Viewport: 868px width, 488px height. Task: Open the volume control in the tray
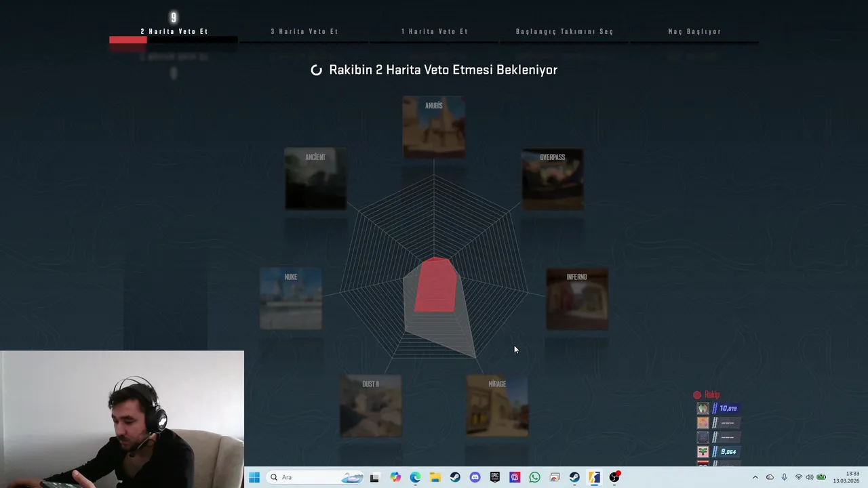click(x=809, y=477)
